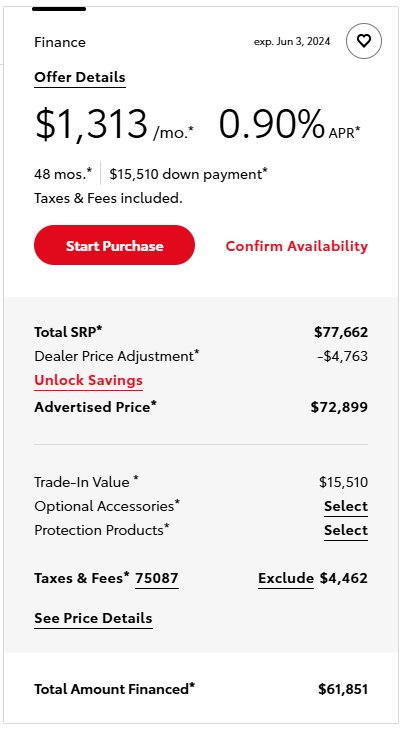Image resolution: width=411 pixels, height=747 pixels.
Task: Expand See Price Details
Action: (93, 618)
